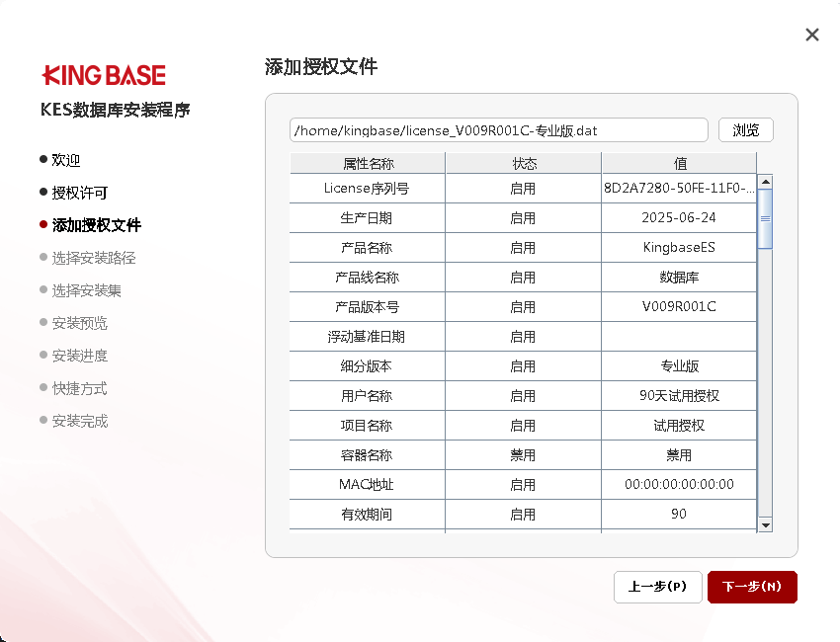Go to next step with 下一步(N)

752,587
